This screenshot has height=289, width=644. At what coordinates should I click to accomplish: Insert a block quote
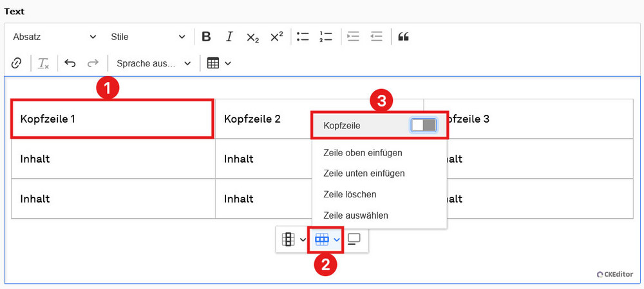404,37
